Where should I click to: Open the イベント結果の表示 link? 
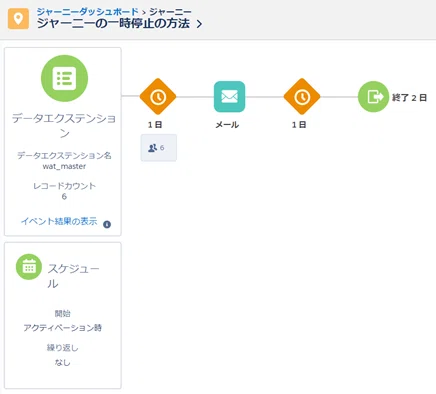click(59, 221)
